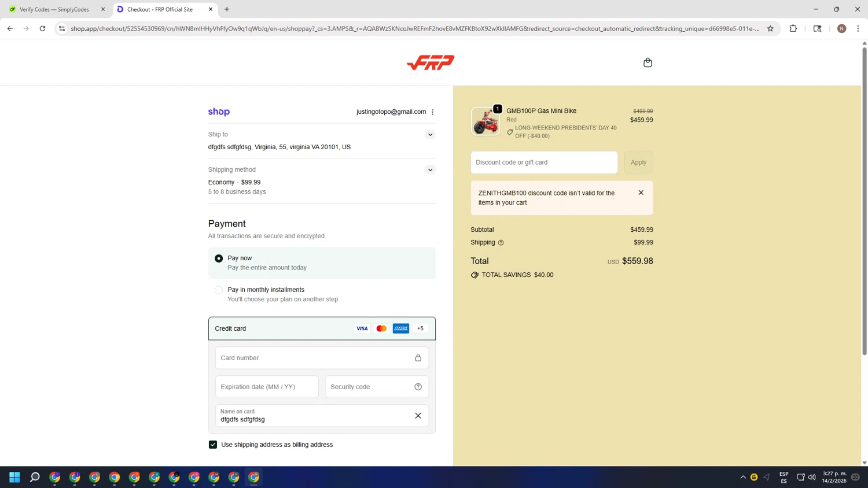Click the Total $559.98 amount

[637, 261]
